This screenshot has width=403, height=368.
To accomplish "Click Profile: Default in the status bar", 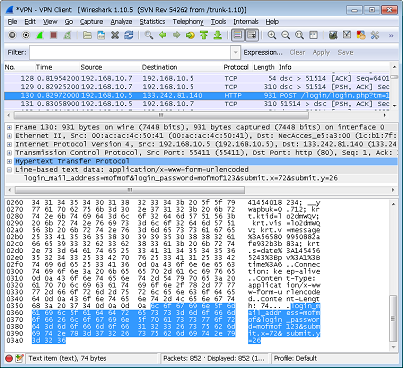I will click(295, 359).
